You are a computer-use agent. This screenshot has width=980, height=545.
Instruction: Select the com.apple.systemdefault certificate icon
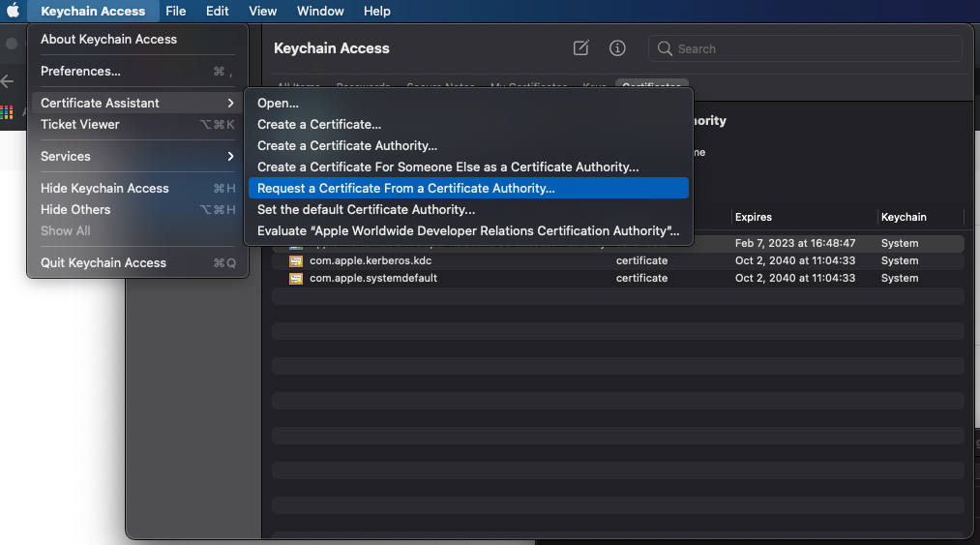[x=296, y=279]
